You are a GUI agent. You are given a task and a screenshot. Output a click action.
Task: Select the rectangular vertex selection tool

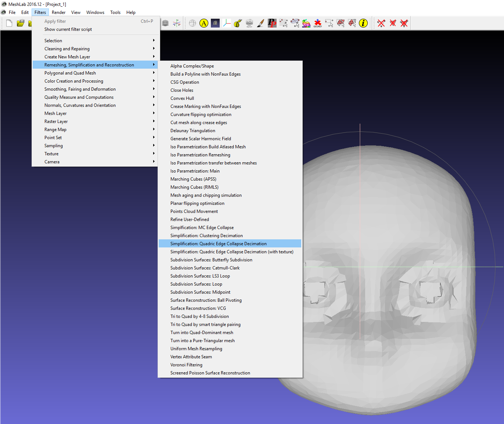[x=329, y=23]
